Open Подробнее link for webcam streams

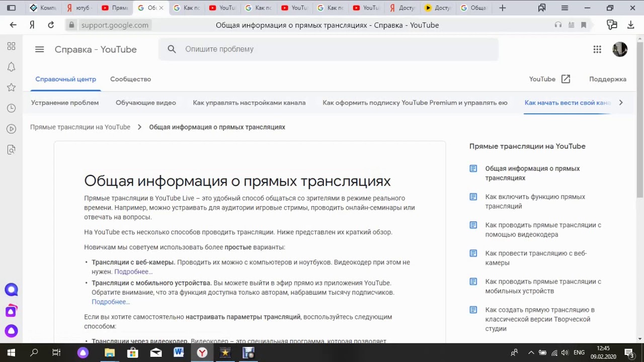coord(133,271)
